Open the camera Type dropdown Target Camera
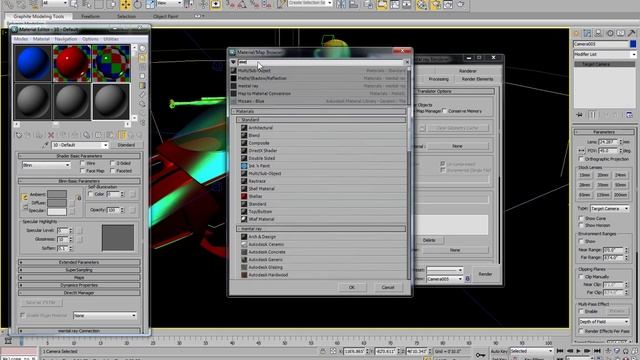The image size is (640, 360). tap(610, 209)
